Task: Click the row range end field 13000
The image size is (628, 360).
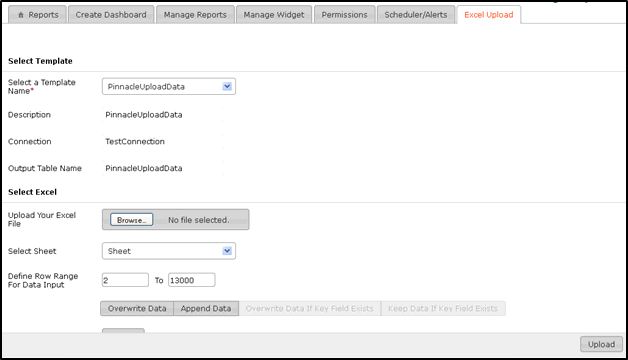Action: (x=191, y=280)
